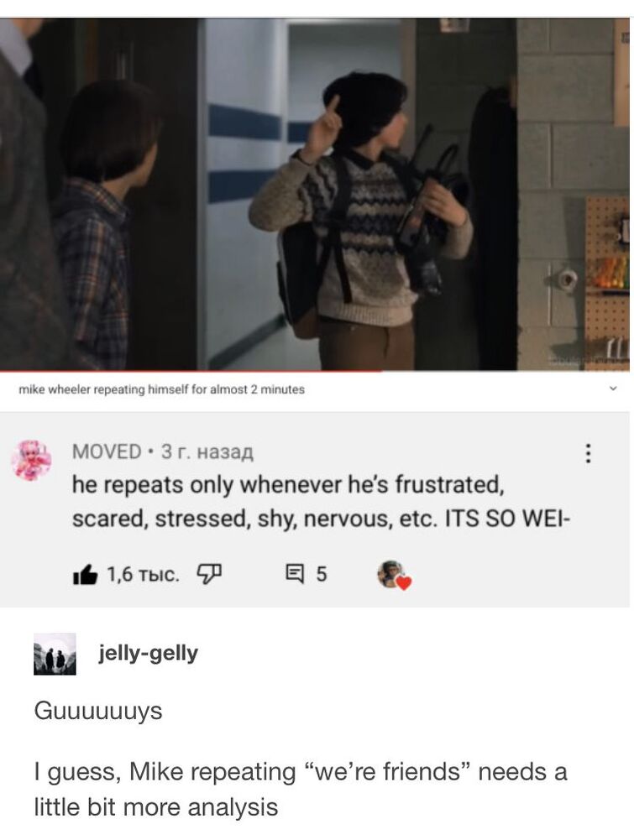This screenshot has width=634, height=840.
Task: Open the three-dot comment options menu
Action: pos(589,453)
